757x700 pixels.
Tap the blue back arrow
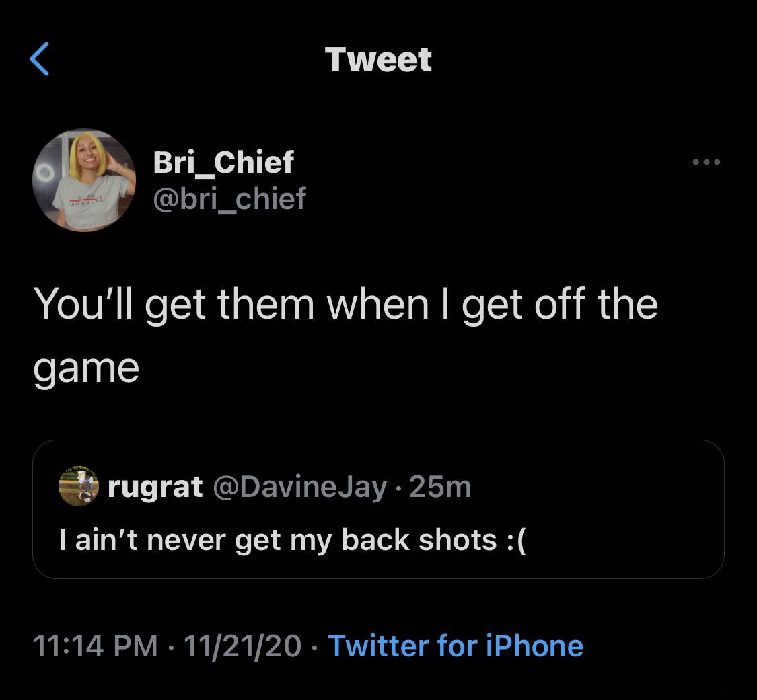point(40,59)
